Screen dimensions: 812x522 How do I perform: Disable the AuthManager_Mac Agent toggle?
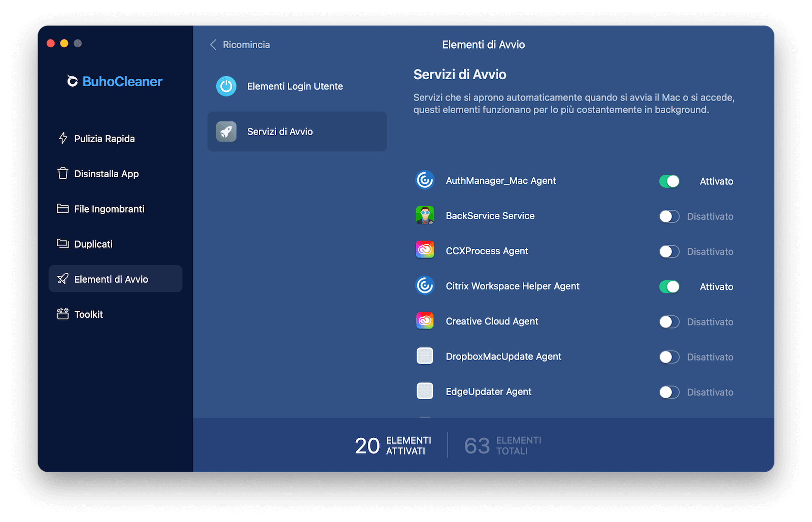click(669, 181)
